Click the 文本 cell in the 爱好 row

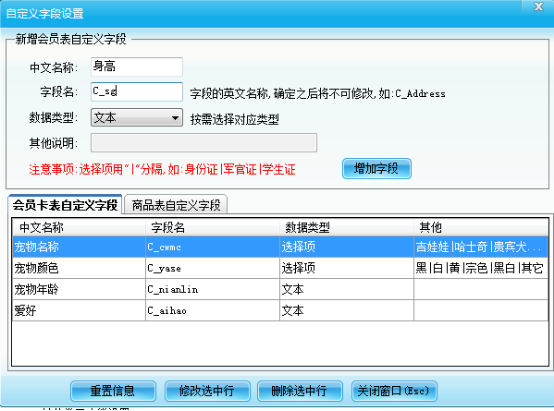347,310
